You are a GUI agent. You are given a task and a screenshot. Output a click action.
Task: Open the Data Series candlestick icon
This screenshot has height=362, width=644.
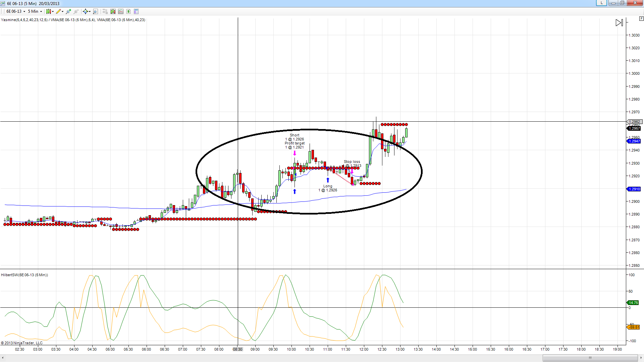(x=113, y=11)
